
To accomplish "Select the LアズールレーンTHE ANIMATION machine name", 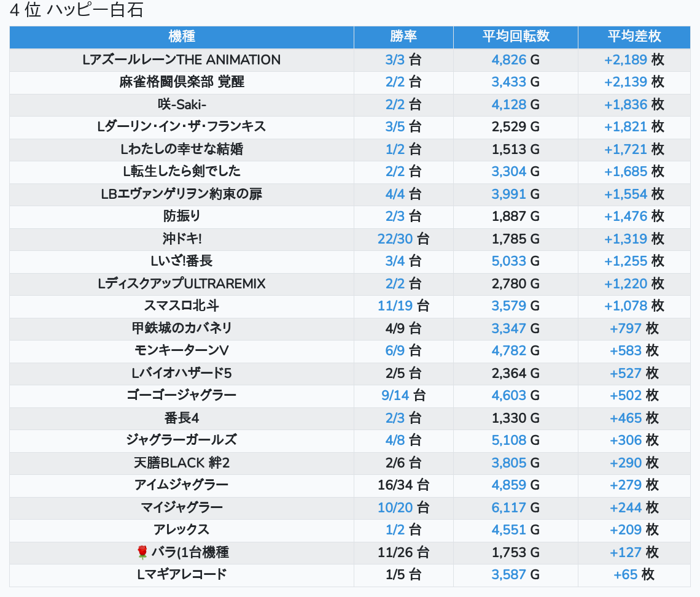I will (x=182, y=60).
